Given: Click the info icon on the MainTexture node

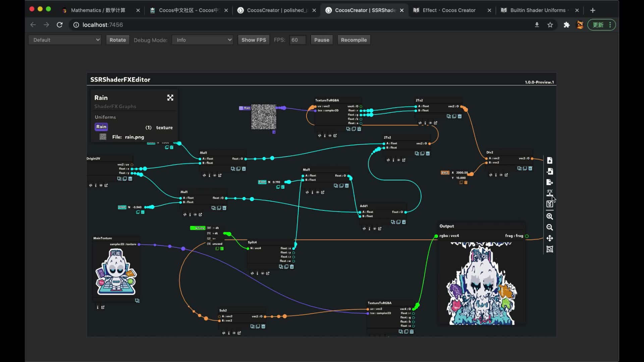Looking at the screenshot, I should pos(98,307).
